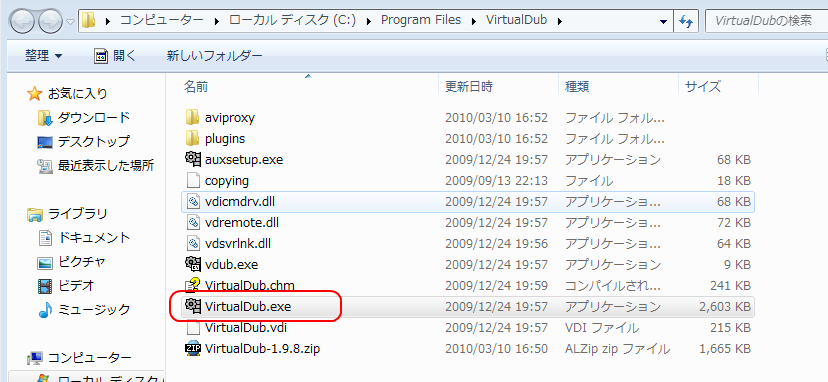Screen dimensions: 828x382
Task: Select the auxsetup.exe file name
Action: pos(244,159)
